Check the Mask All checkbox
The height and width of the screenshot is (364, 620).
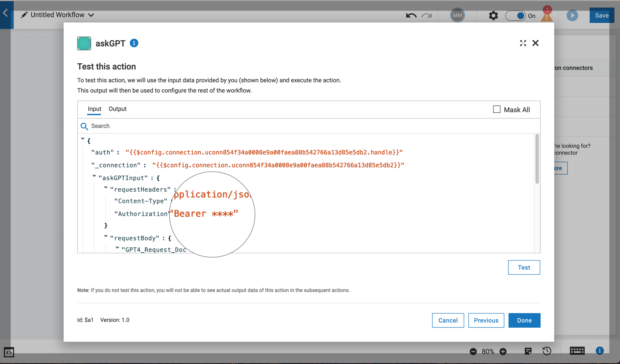(497, 109)
